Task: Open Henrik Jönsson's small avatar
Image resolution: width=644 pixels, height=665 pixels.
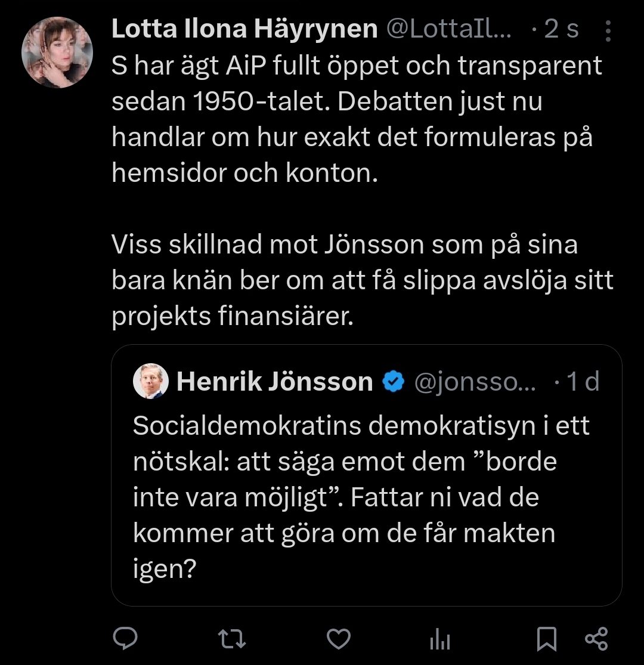Action: click(150, 381)
